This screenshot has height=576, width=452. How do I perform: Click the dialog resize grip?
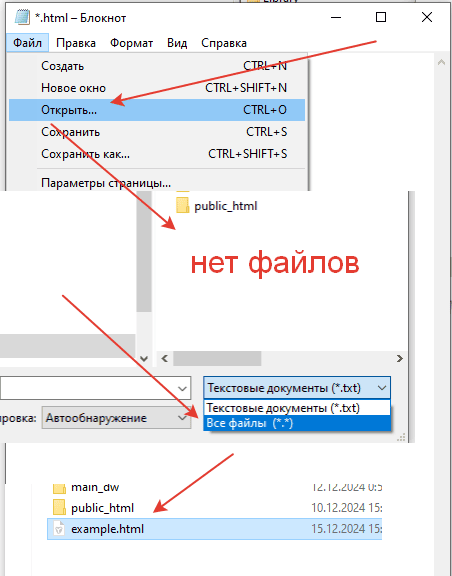401,437
